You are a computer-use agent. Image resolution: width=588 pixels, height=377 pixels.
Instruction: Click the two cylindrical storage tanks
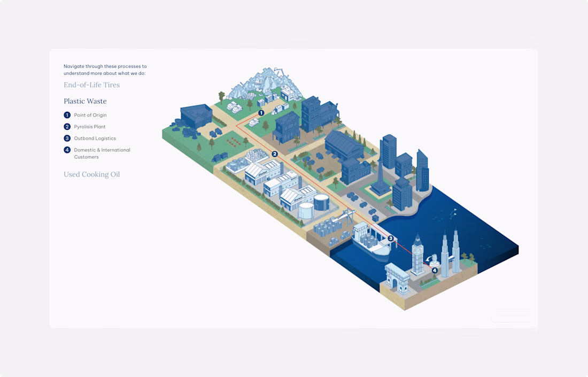(x=314, y=206)
